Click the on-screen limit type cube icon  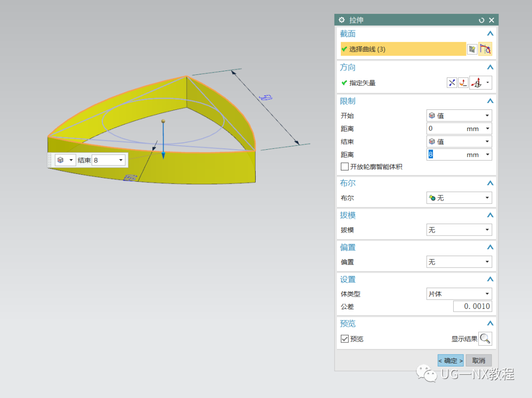tap(61, 160)
